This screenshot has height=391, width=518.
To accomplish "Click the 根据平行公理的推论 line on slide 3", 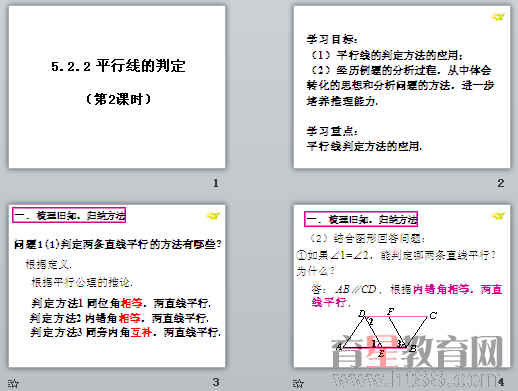I will tap(82, 282).
